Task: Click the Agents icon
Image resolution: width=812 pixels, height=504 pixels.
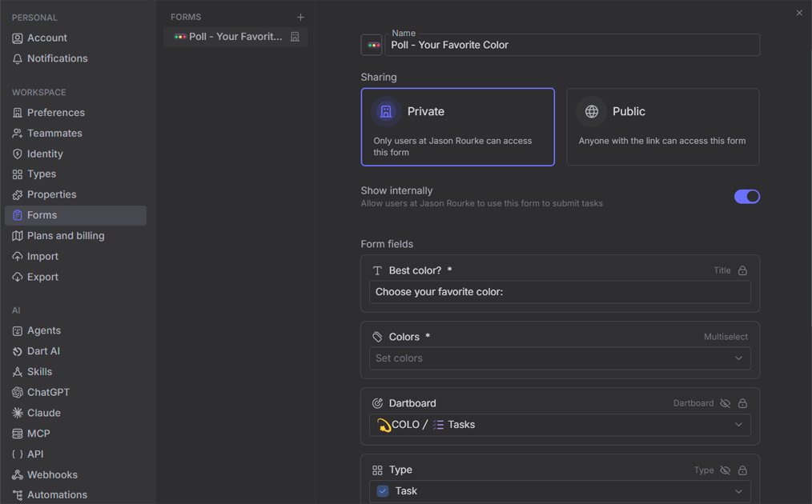Action: [x=18, y=330]
